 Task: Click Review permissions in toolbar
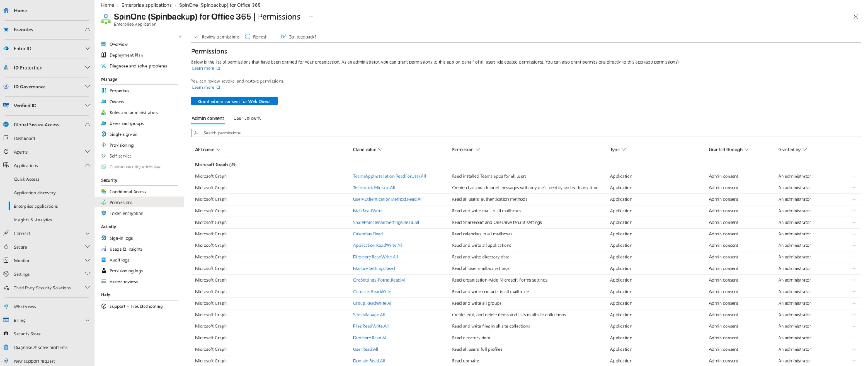pyautogui.click(x=217, y=37)
